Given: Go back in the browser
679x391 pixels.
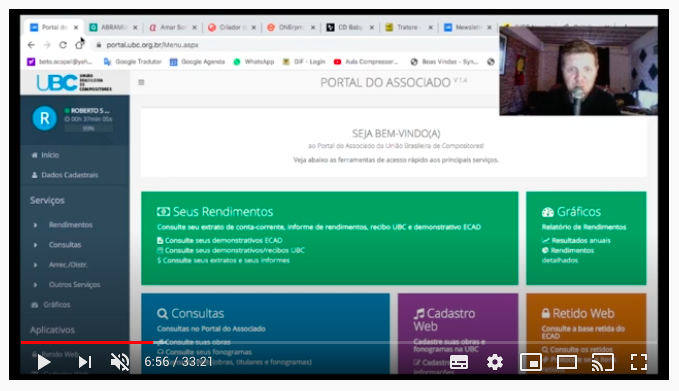Looking at the screenshot, I should point(31,45).
